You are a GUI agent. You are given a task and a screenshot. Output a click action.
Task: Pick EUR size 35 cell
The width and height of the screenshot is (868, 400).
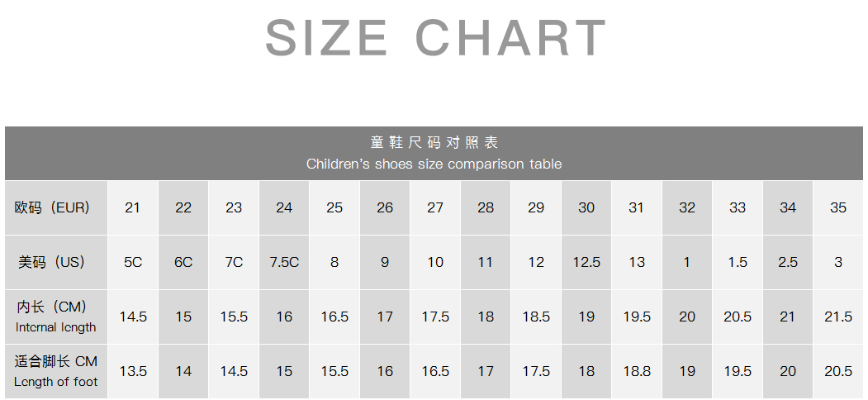838,207
